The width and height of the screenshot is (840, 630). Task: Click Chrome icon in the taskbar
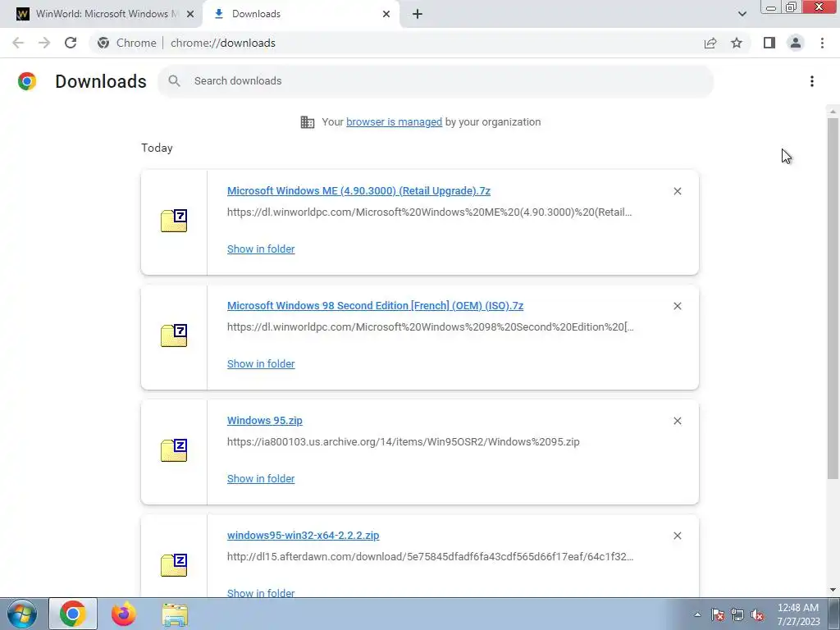click(x=73, y=614)
